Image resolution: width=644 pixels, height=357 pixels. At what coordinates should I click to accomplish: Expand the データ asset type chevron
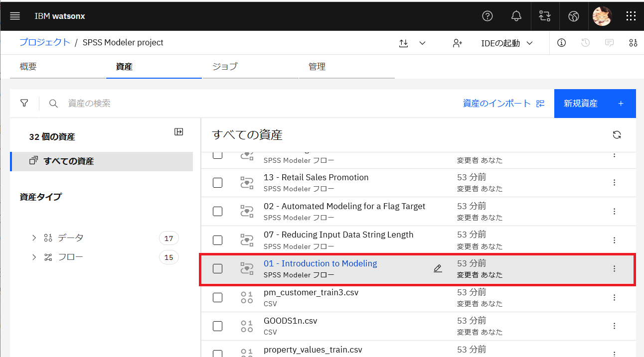coord(34,238)
